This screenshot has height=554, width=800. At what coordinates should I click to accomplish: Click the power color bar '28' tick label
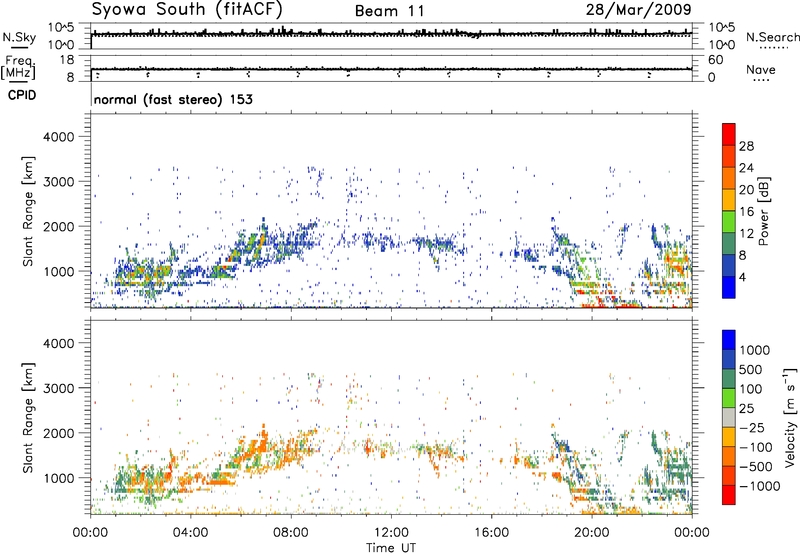pos(746,146)
